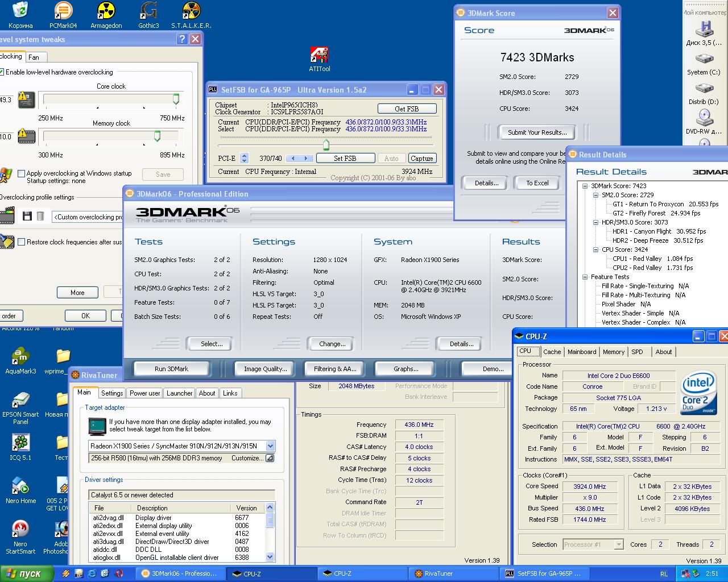This screenshot has width=728, height=582.
Task: Open the overclocking profile dropdown
Action: (88, 217)
